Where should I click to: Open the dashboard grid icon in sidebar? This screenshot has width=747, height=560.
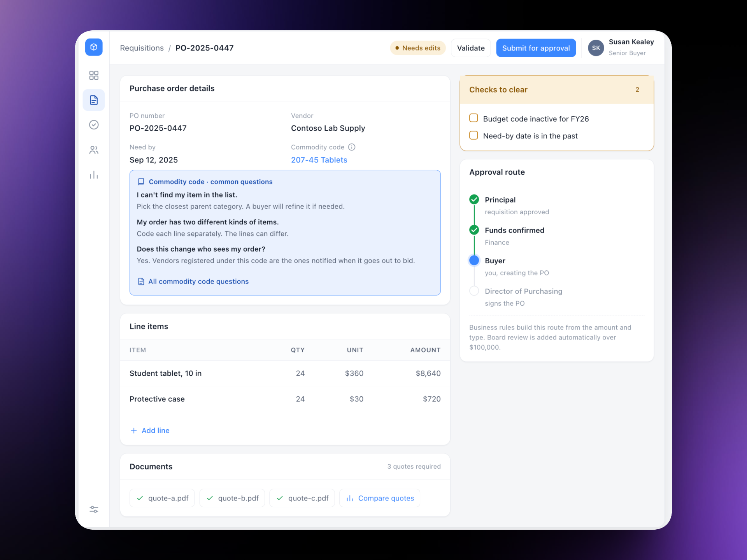coord(94,75)
